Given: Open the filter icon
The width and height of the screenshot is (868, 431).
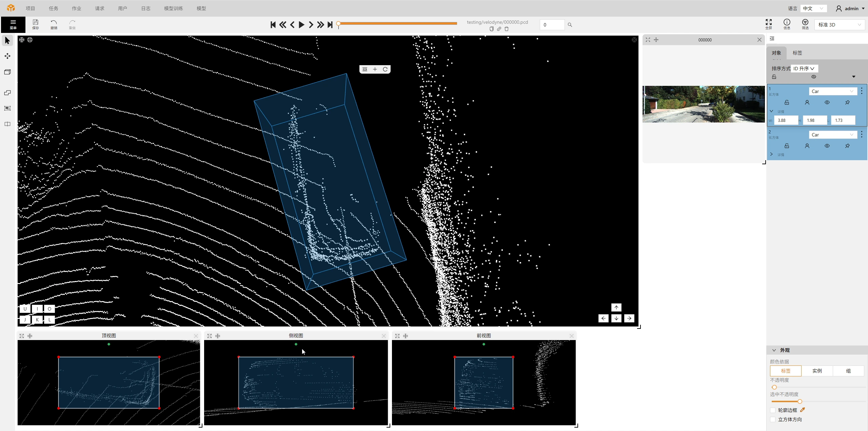Looking at the screenshot, I should 805,24.
